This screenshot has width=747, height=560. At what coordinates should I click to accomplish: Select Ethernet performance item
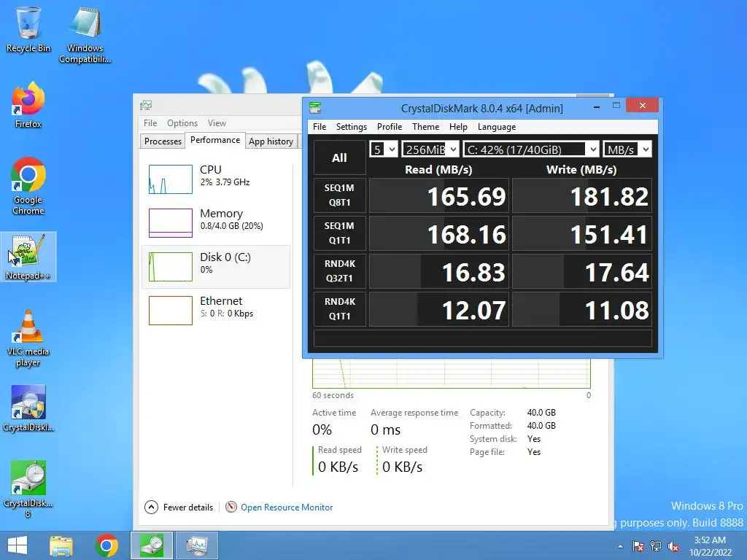pos(216,311)
